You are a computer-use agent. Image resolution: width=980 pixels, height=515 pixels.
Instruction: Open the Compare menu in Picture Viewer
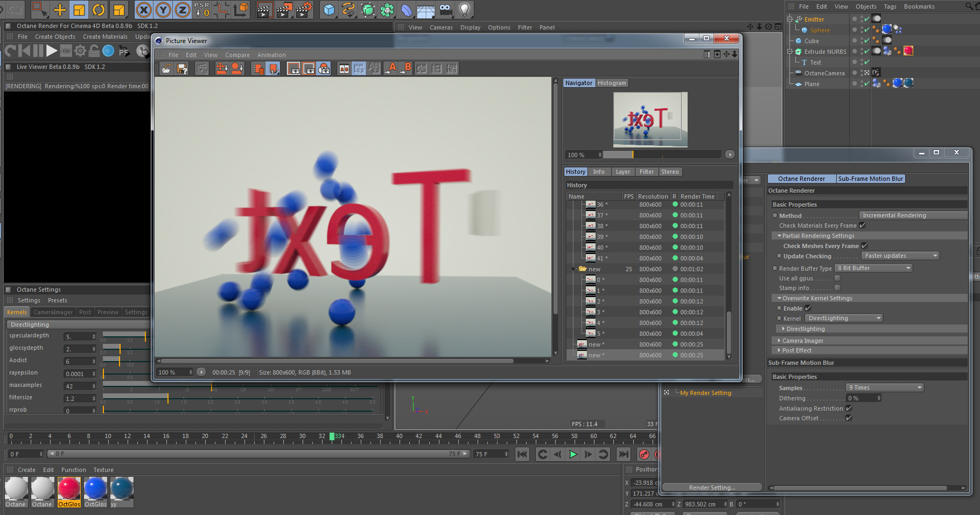point(237,55)
